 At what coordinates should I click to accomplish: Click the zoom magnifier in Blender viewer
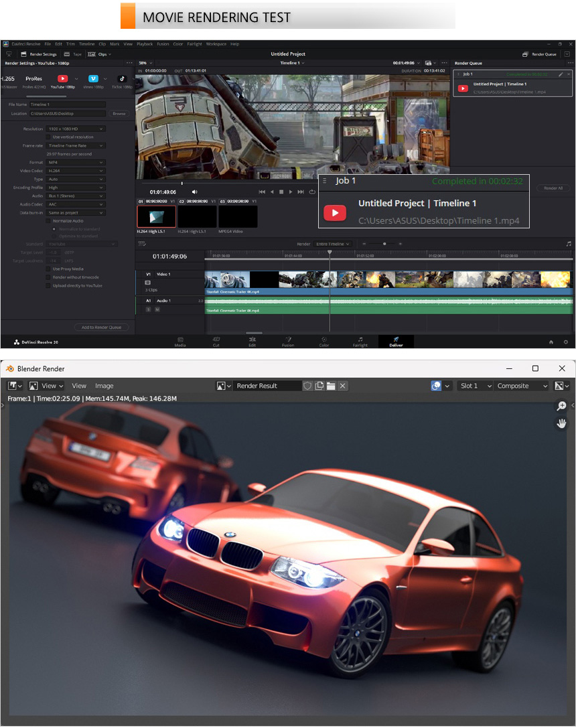[x=561, y=407]
